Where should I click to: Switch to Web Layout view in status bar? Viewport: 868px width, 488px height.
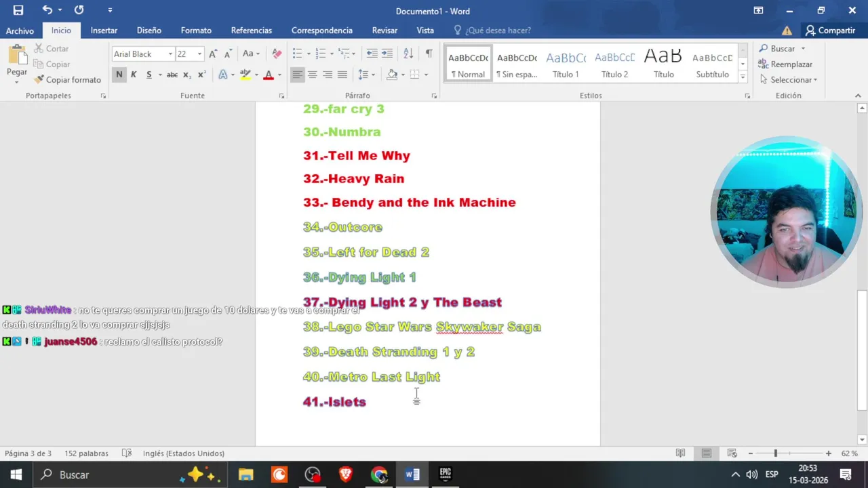pyautogui.click(x=732, y=453)
